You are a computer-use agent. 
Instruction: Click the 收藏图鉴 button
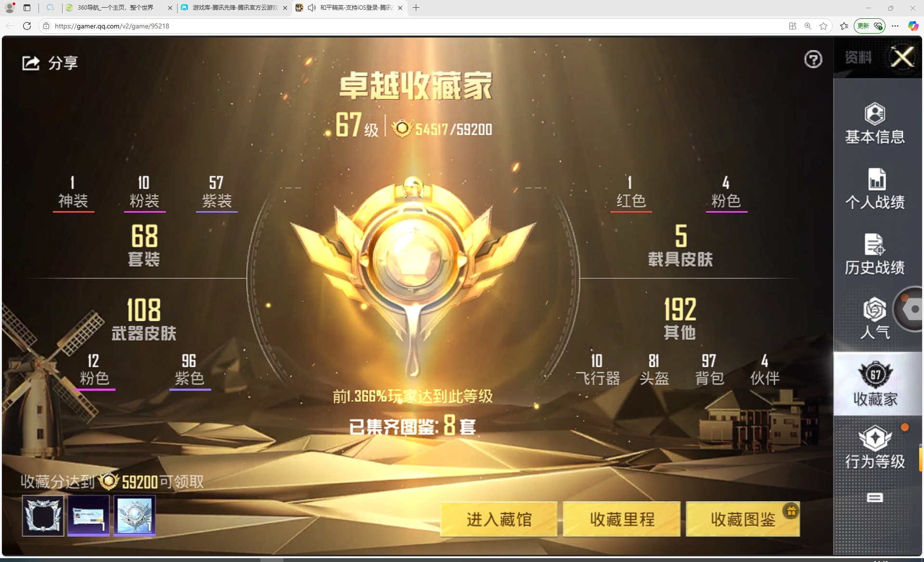[743, 519]
